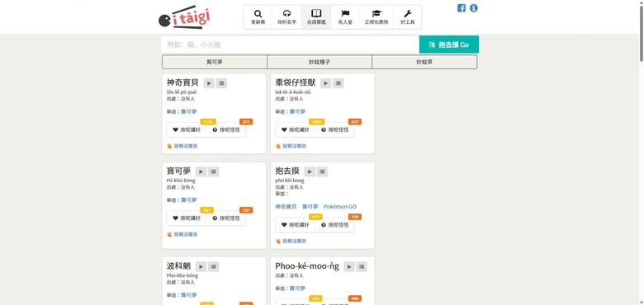Screen dimensions: 644x305
Task: Select the 台語寶鑑 book nav item
Action: click(x=316, y=17)
